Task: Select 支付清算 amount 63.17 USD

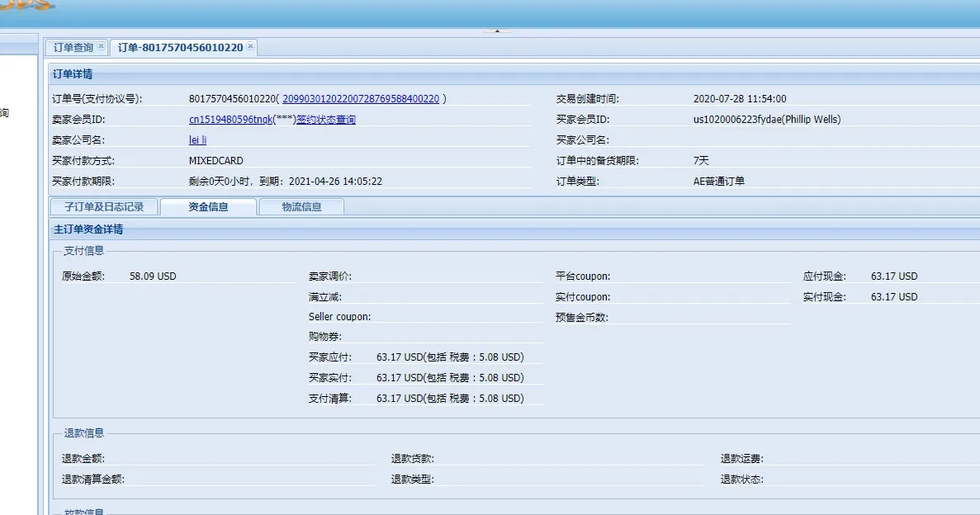Action: pos(400,399)
